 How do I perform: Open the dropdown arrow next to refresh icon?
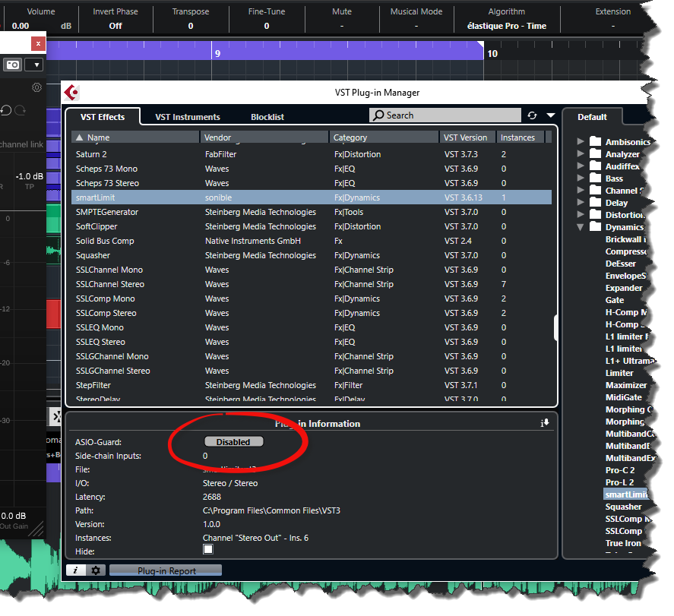(x=551, y=115)
